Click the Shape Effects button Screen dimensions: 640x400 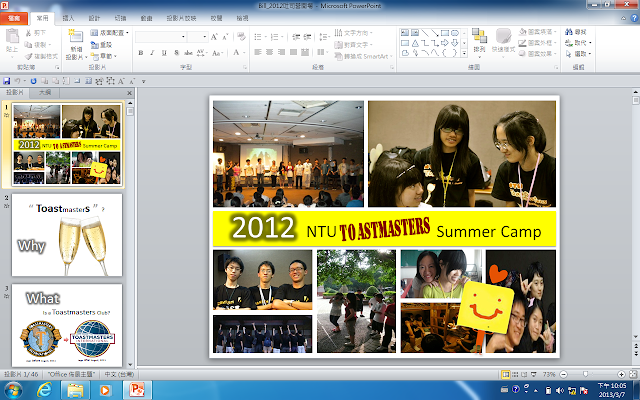(x=536, y=53)
